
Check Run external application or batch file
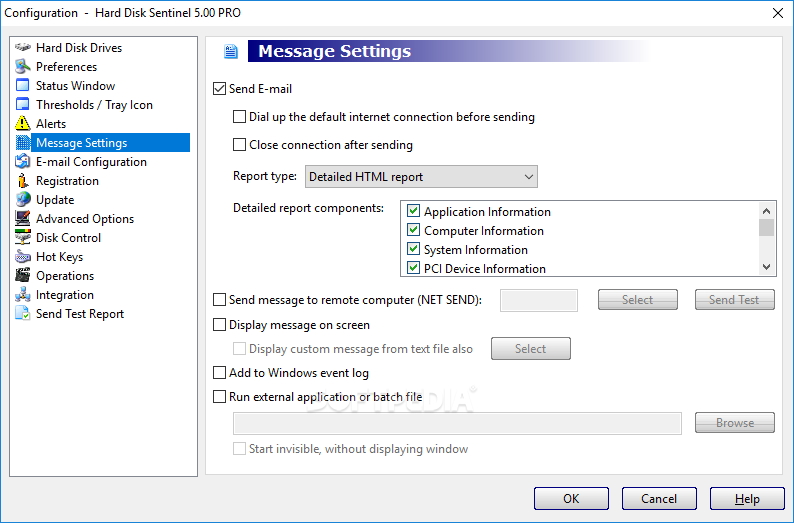219,396
